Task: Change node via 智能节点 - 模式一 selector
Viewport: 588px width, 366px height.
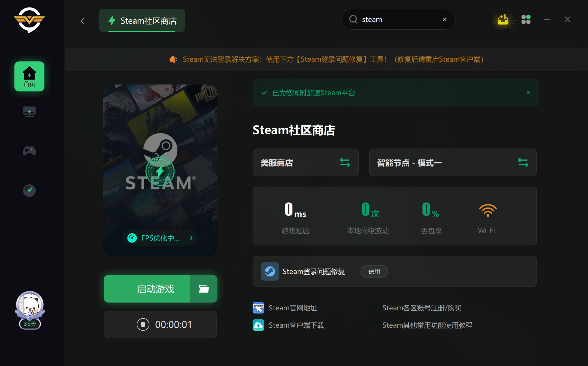Action: click(x=452, y=163)
